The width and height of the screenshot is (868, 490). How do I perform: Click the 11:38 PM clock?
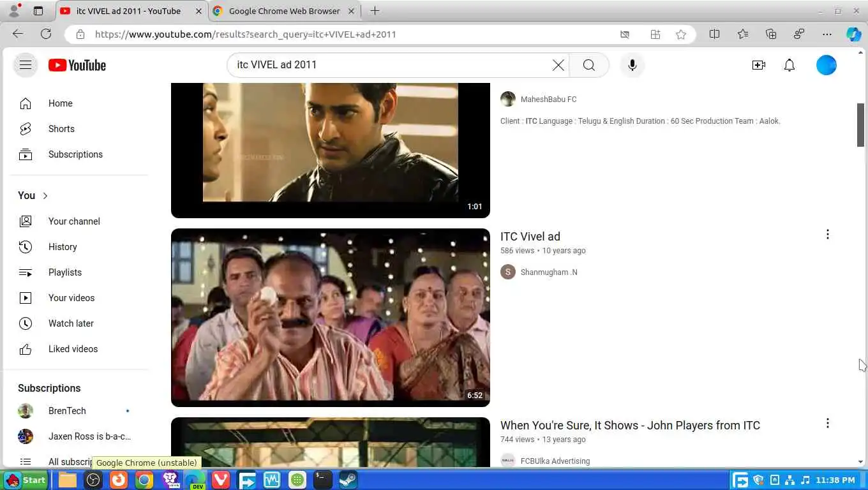(835, 480)
